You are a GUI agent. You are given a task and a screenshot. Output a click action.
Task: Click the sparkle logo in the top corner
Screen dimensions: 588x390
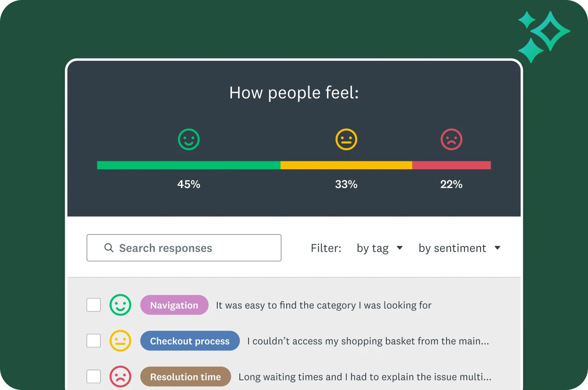(544, 36)
